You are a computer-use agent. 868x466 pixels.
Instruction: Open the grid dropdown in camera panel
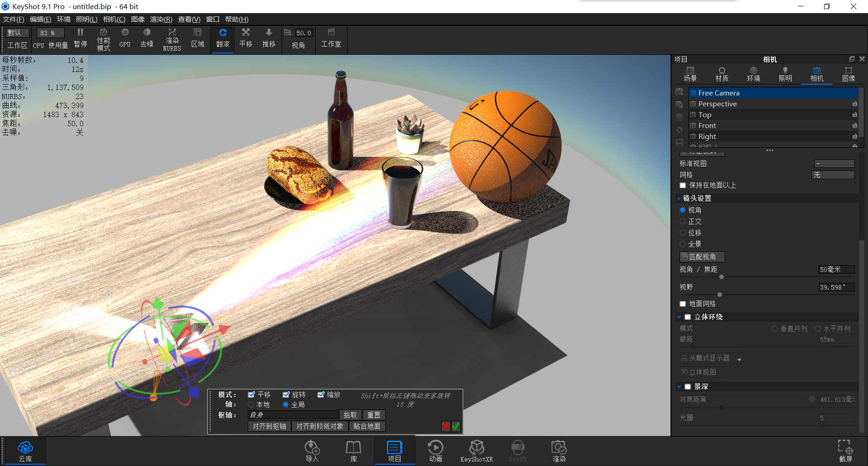click(833, 175)
